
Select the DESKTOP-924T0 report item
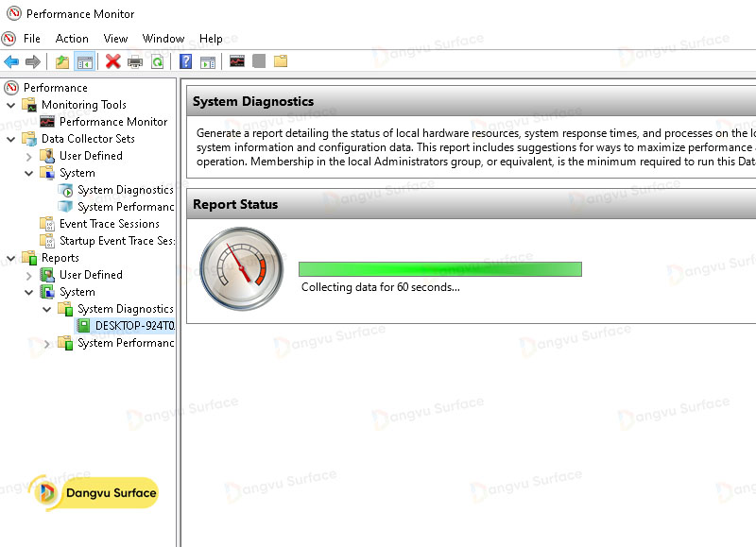click(x=134, y=326)
